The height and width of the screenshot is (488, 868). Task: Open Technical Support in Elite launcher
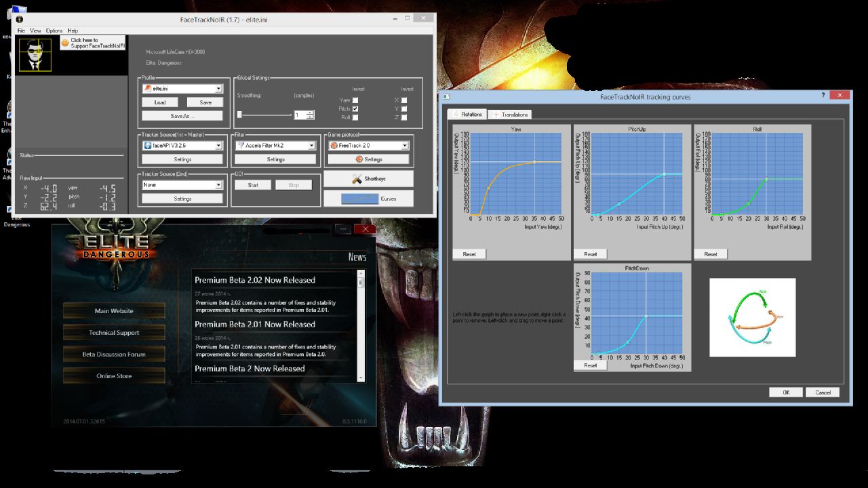tap(114, 333)
